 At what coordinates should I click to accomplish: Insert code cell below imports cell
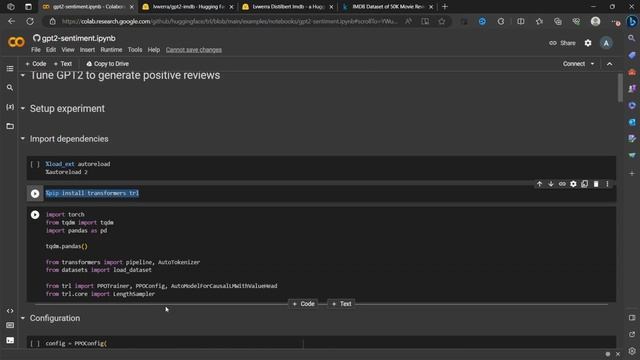303,304
